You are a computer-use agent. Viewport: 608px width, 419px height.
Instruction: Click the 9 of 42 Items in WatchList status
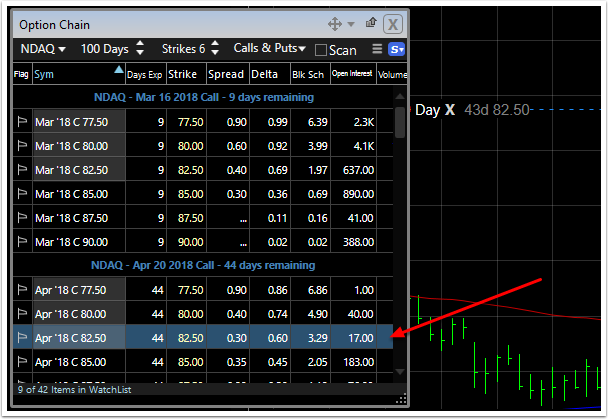[74, 390]
